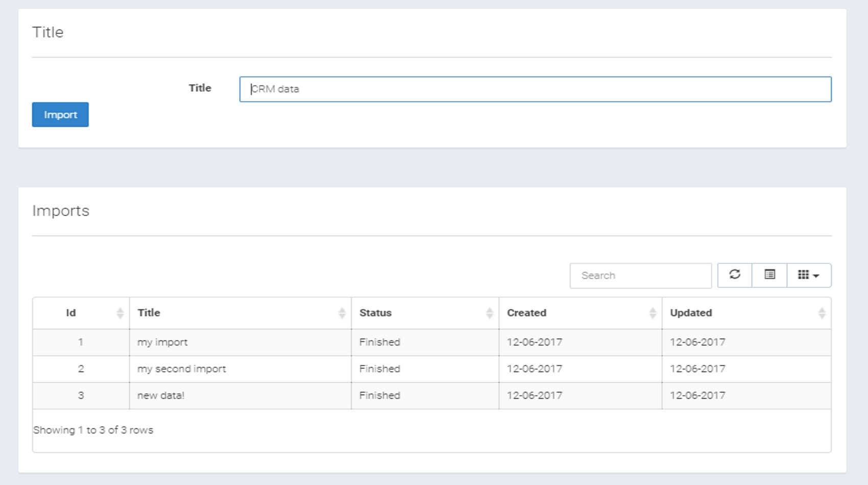Image resolution: width=868 pixels, height=485 pixels.
Task: Focus the Title input field
Action: [535, 89]
